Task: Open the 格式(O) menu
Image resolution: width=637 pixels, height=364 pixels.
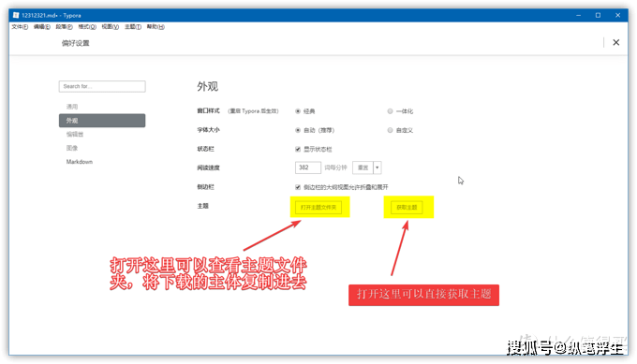Action: (87, 27)
